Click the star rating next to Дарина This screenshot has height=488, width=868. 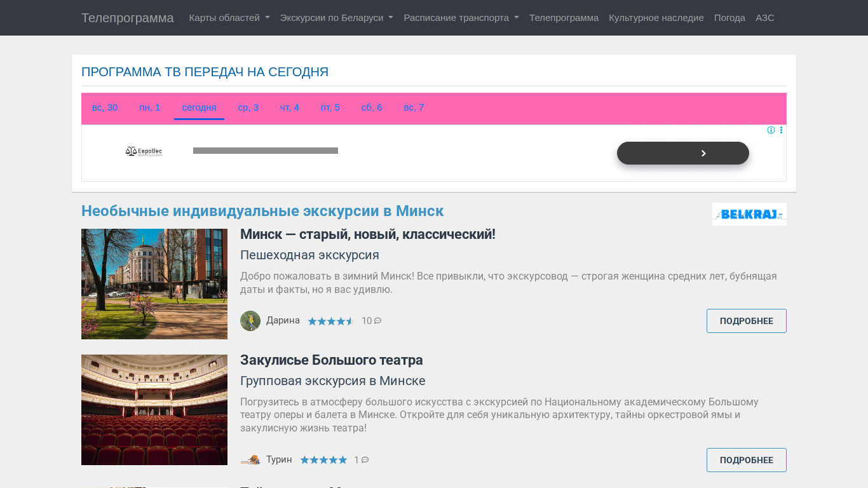[x=330, y=322]
